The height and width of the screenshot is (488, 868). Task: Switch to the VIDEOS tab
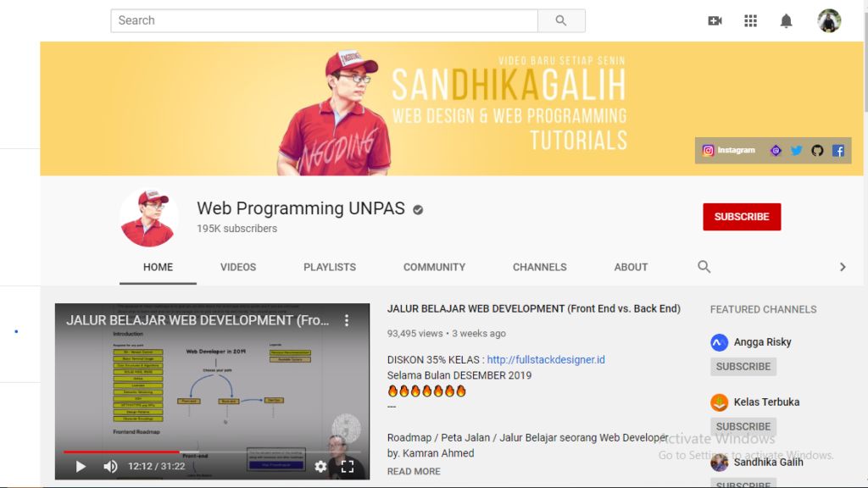238,267
